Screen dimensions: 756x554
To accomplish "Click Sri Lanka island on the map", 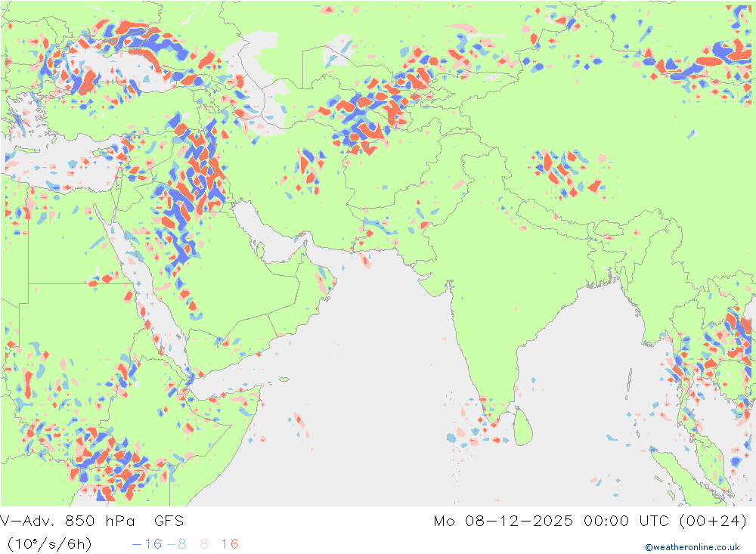I will click(522, 426).
